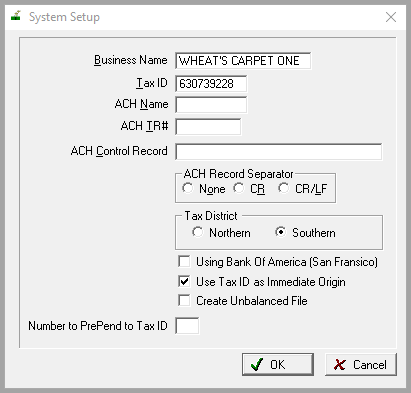Viewport: 411px width, 393px height.
Task: Click the ACH Control Record label
Action: point(119,151)
